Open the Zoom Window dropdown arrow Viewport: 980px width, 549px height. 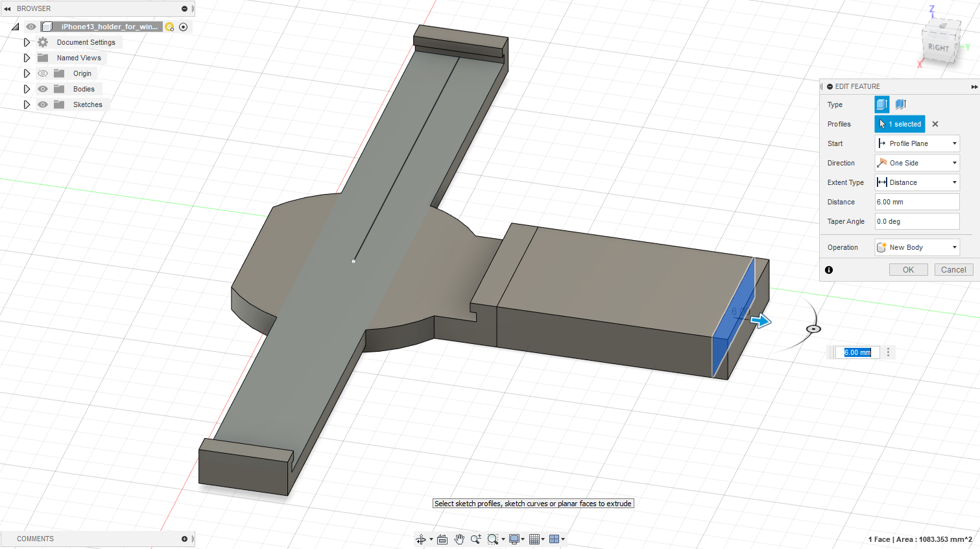[x=503, y=539]
